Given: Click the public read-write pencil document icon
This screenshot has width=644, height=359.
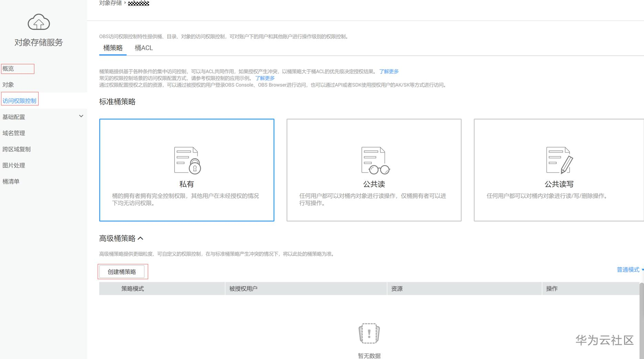Looking at the screenshot, I should [559, 160].
